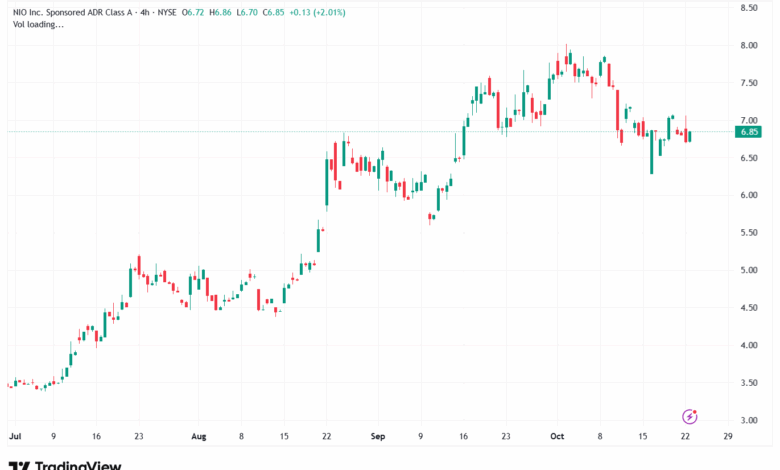Click the 4h interval label in header
Image resolution: width=780 pixels, height=470 pixels.
(145, 12)
